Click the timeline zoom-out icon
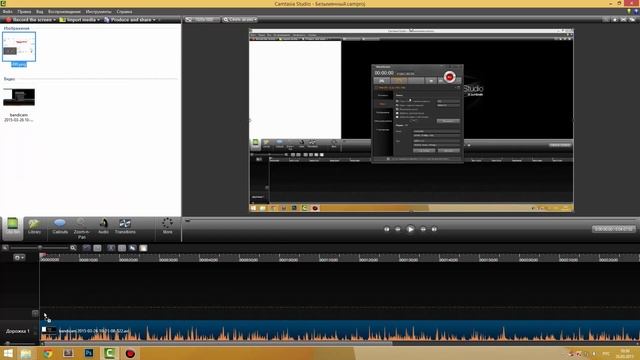Image resolution: width=640 pixels, height=360 pixels. [x=5, y=248]
